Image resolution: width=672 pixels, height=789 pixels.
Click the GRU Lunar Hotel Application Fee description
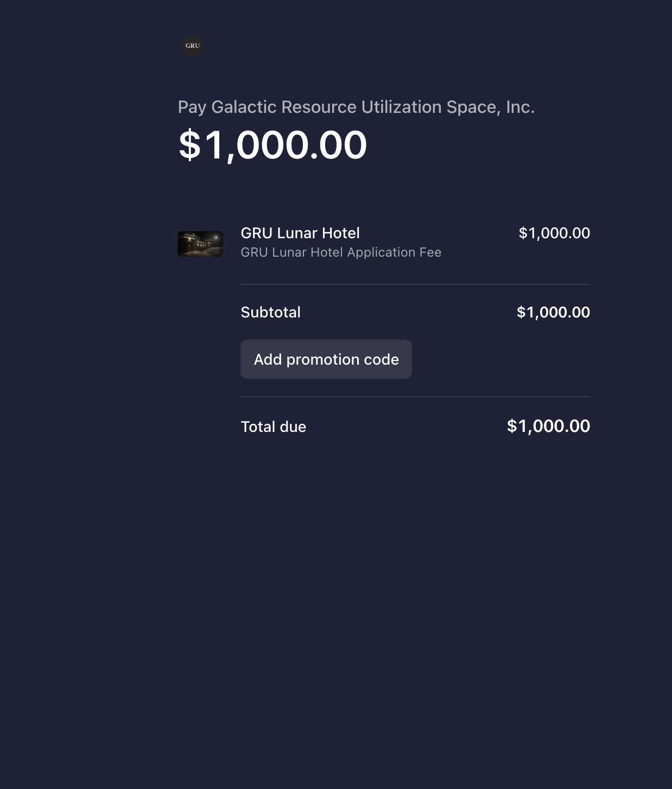click(x=341, y=252)
